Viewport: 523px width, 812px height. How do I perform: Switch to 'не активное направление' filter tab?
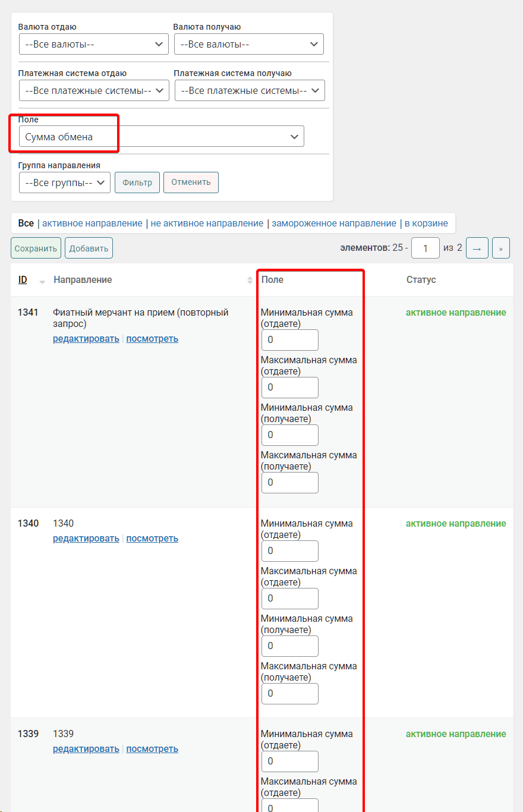point(207,224)
